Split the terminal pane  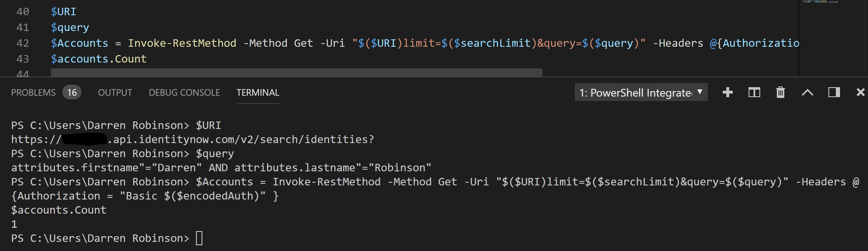(754, 92)
